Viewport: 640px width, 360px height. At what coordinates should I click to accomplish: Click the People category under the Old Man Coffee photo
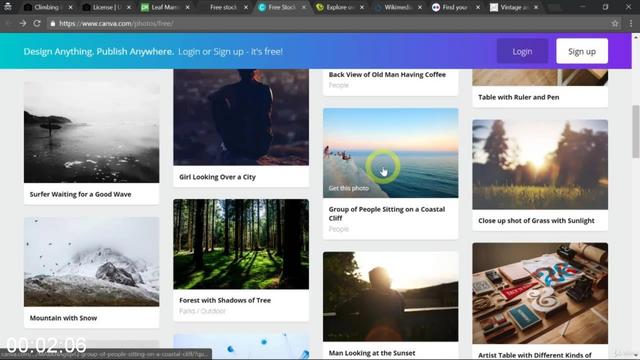[x=339, y=85]
